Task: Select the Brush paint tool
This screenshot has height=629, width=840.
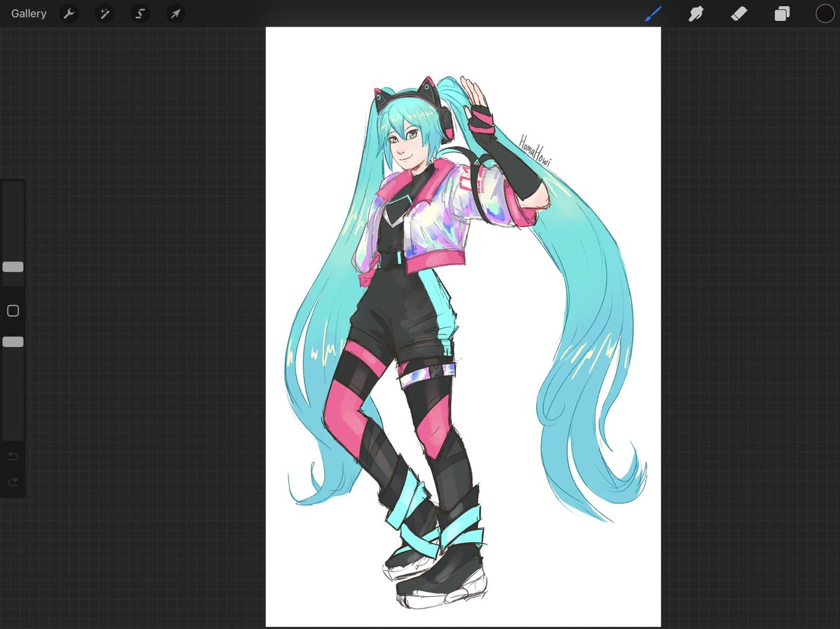Action: pos(652,13)
